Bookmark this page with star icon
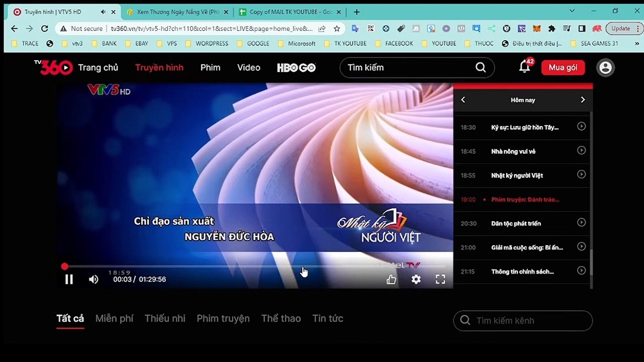 pos(337,29)
